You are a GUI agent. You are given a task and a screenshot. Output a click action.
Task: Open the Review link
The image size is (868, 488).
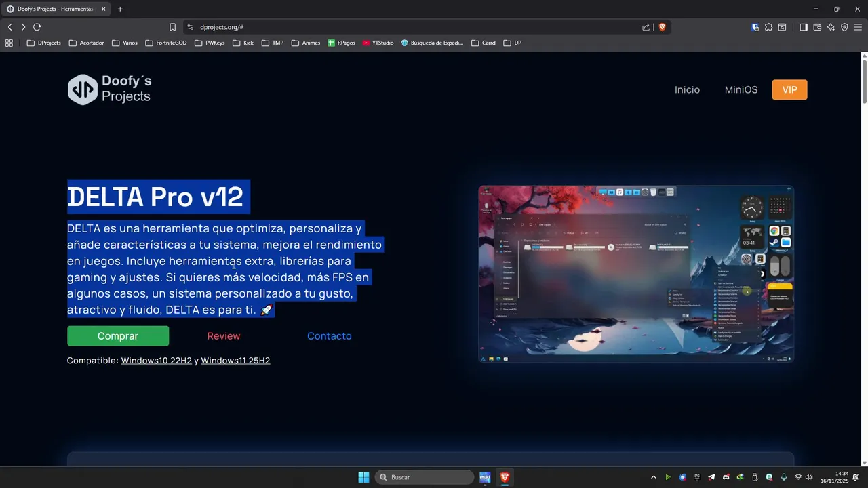(224, 336)
